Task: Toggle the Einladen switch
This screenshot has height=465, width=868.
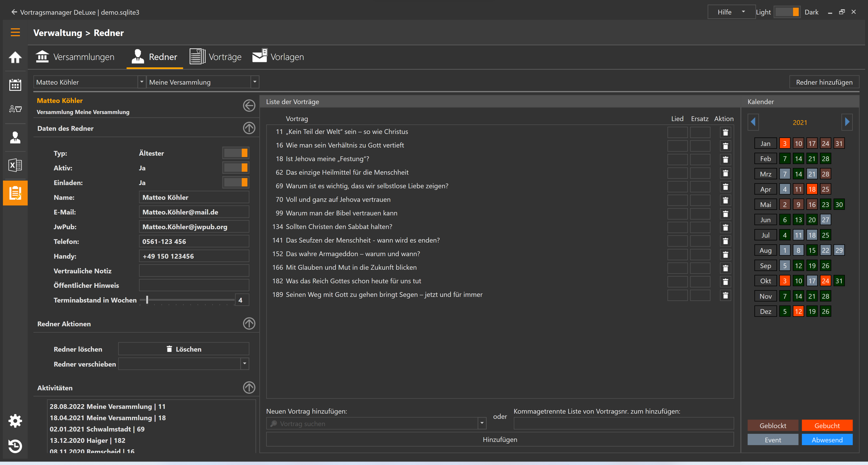Action: [236, 182]
